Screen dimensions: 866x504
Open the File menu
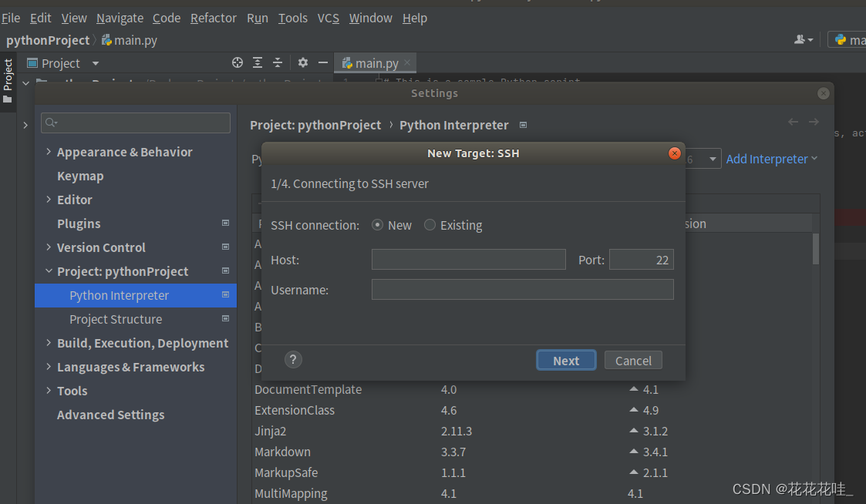pyautogui.click(x=11, y=18)
